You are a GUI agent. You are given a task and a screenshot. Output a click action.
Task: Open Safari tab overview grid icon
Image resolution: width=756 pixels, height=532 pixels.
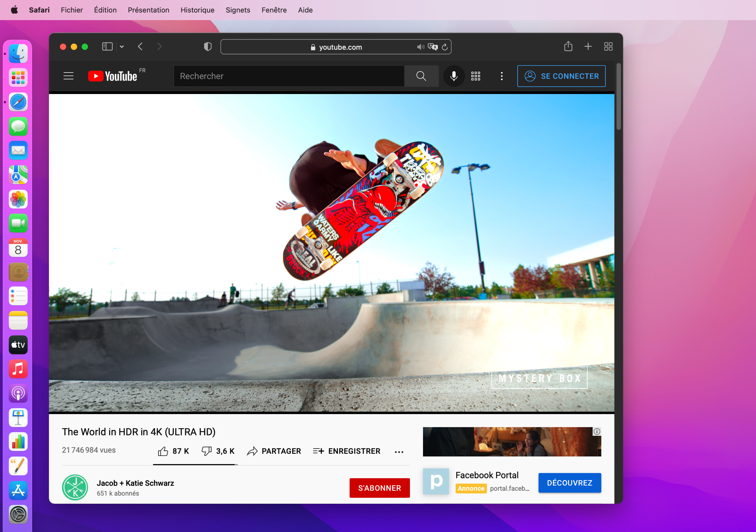608,46
